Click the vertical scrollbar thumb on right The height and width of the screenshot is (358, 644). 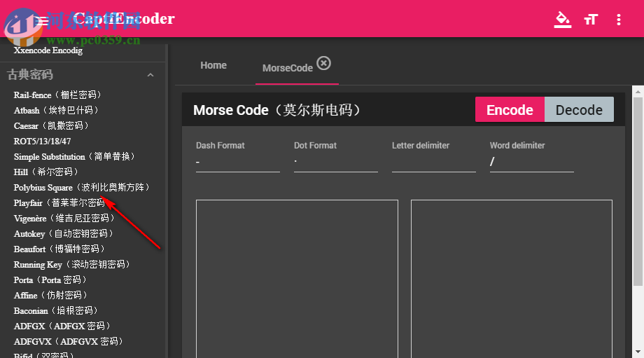(x=638, y=191)
